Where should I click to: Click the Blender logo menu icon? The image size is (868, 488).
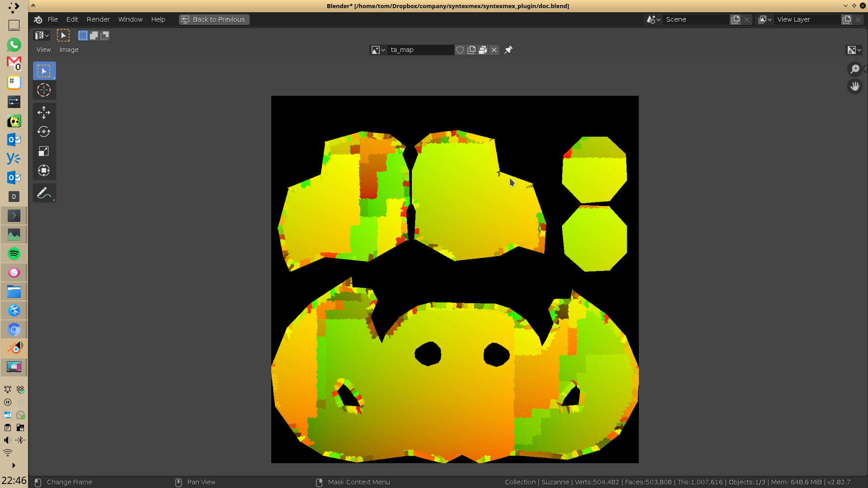pyautogui.click(x=38, y=19)
